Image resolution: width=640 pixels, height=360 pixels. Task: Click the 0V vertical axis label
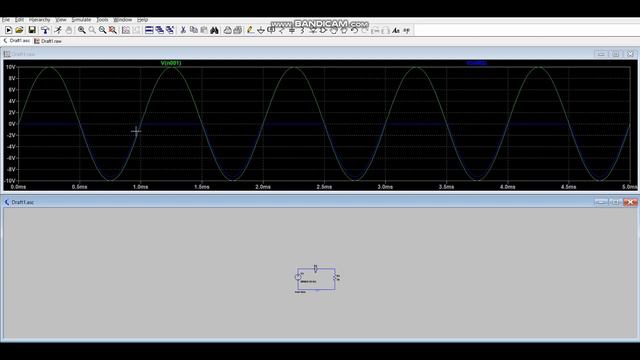point(12,124)
